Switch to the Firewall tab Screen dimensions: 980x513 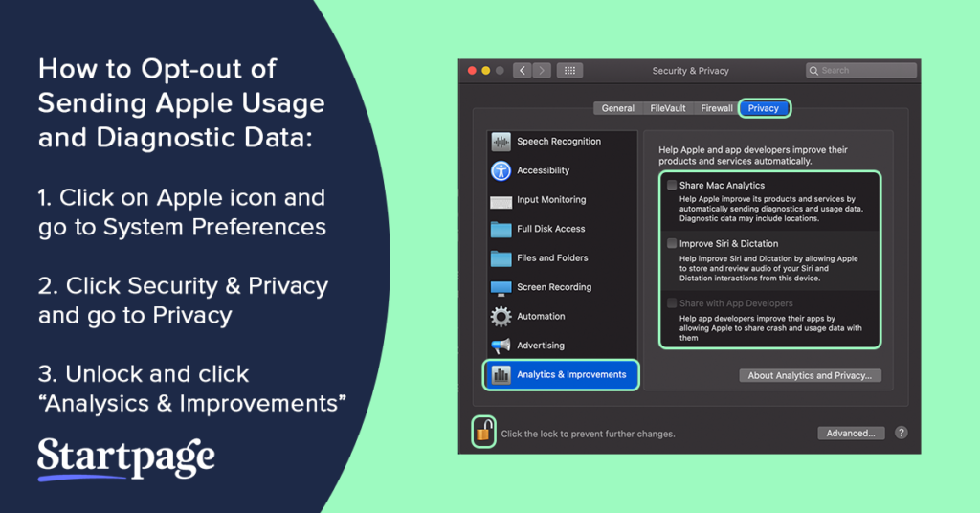[x=717, y=108]
